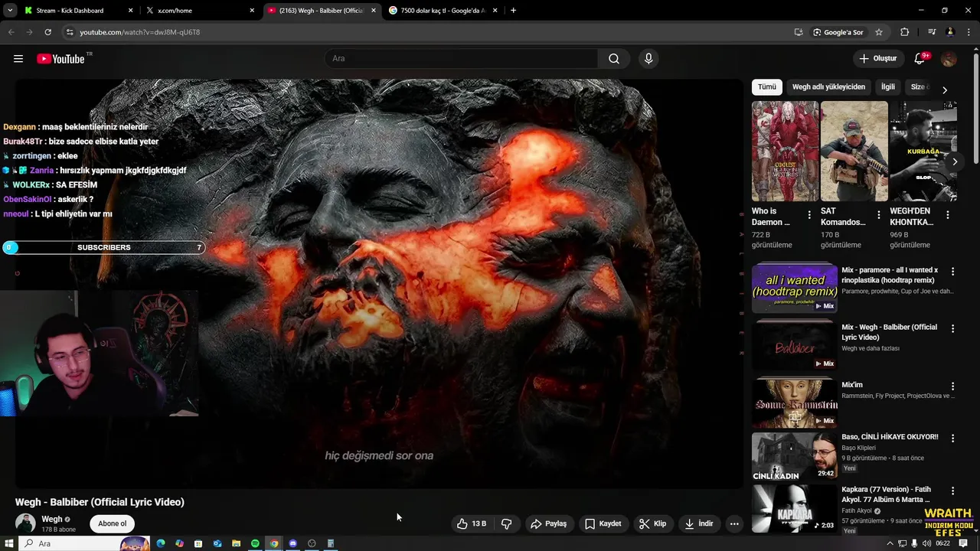Reload the page
980x551 pixels.
point(47,32)
